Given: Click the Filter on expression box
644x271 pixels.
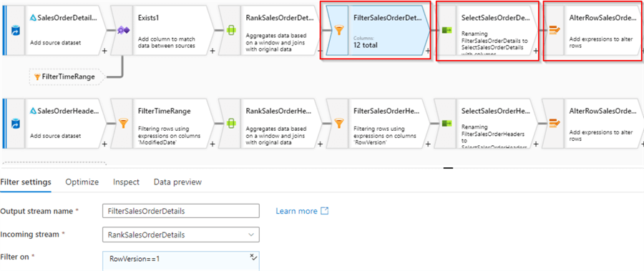Looking at the screenshot, I should tap(181, 261).
